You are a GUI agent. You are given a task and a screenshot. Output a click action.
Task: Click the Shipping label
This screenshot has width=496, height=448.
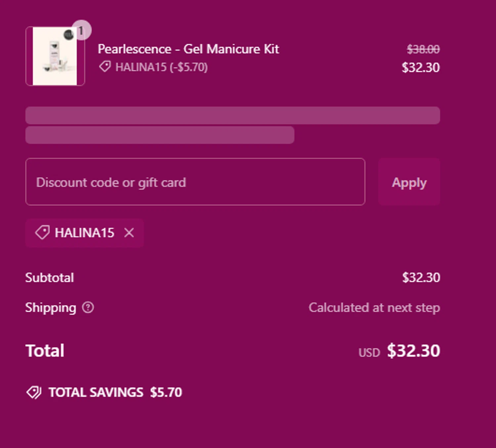click(51, 308)
